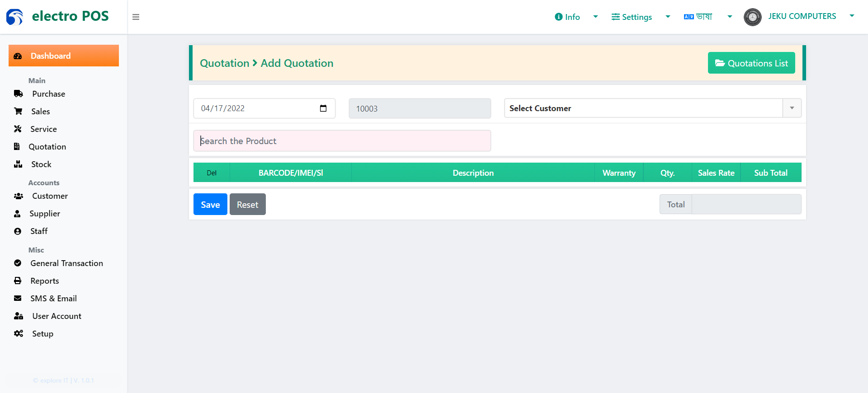Focus the Search the Product field
Screen dimensions: 868x393
pos(342,141)
